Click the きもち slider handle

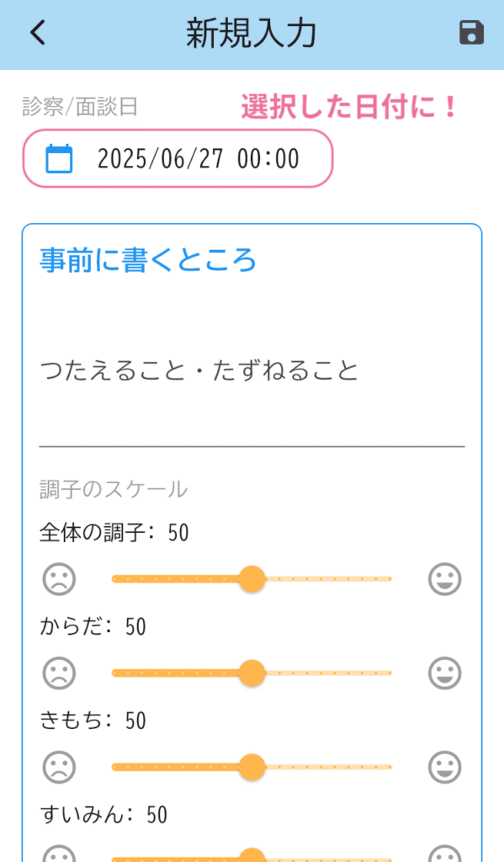(x=252, y=767)
